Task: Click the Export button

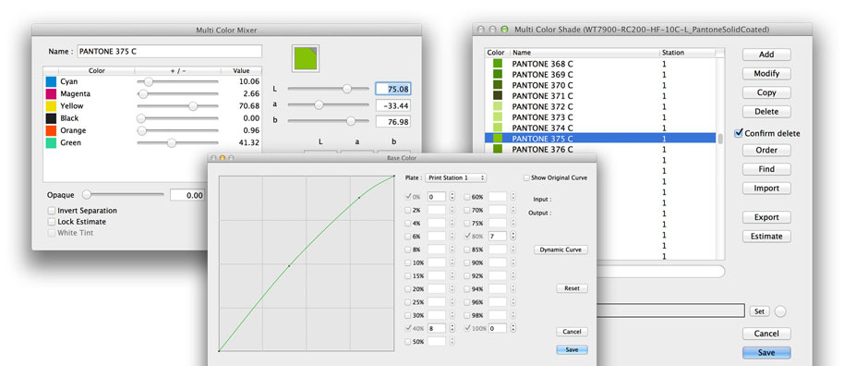Action: coord(766,217)
